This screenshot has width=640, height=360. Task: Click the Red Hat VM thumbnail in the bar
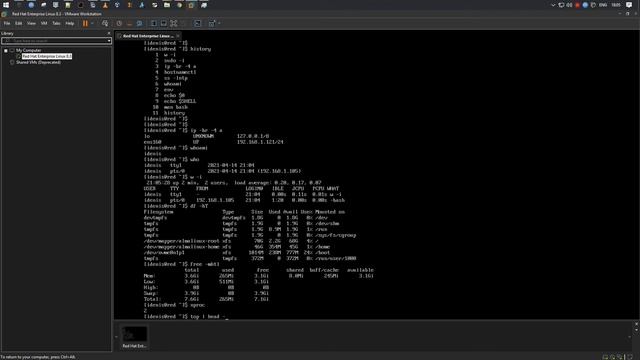(134, 334)
